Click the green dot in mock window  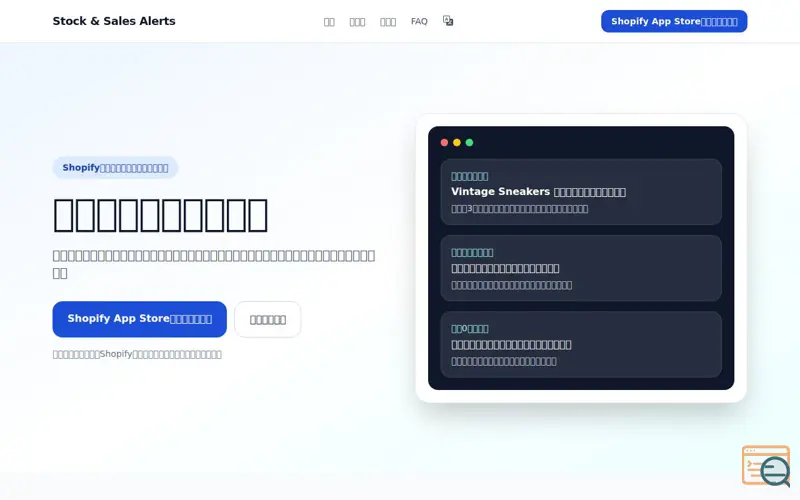click(469, 142)
